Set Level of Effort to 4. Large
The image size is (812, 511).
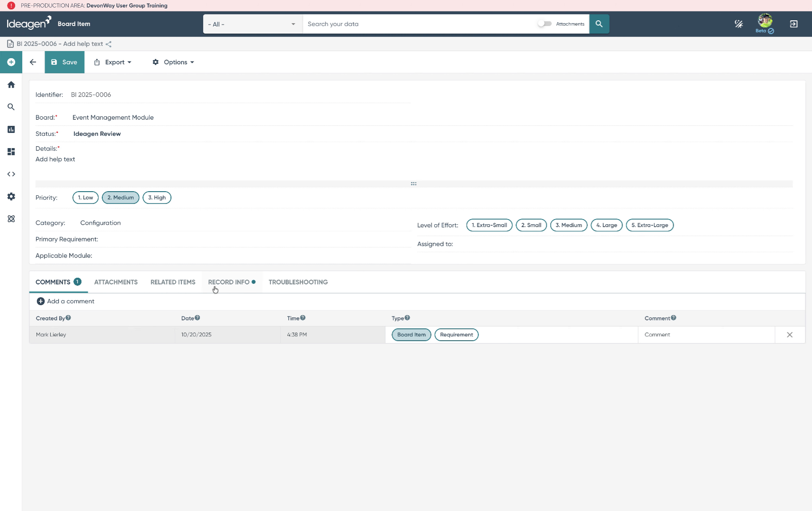click(607, 225)
